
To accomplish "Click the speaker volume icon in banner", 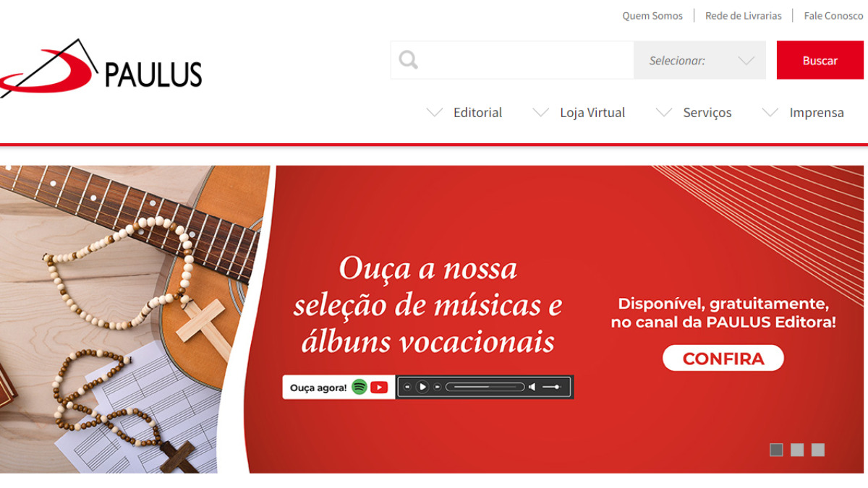I will pos(532,387).
